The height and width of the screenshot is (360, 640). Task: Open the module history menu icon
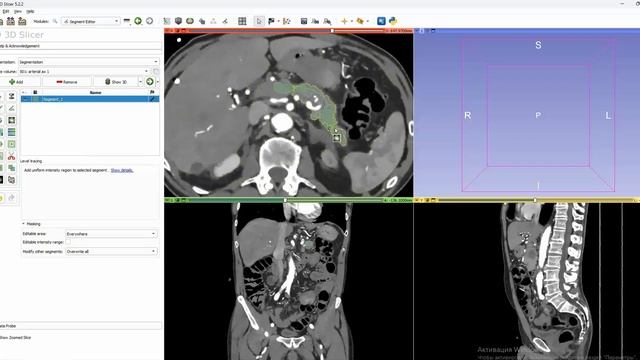(127, 21)
